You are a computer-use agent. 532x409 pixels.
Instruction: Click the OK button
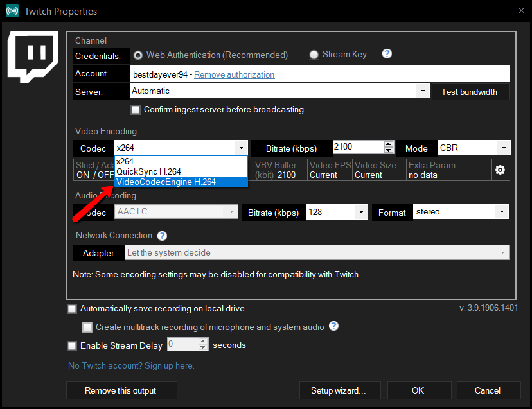point(419,390)
